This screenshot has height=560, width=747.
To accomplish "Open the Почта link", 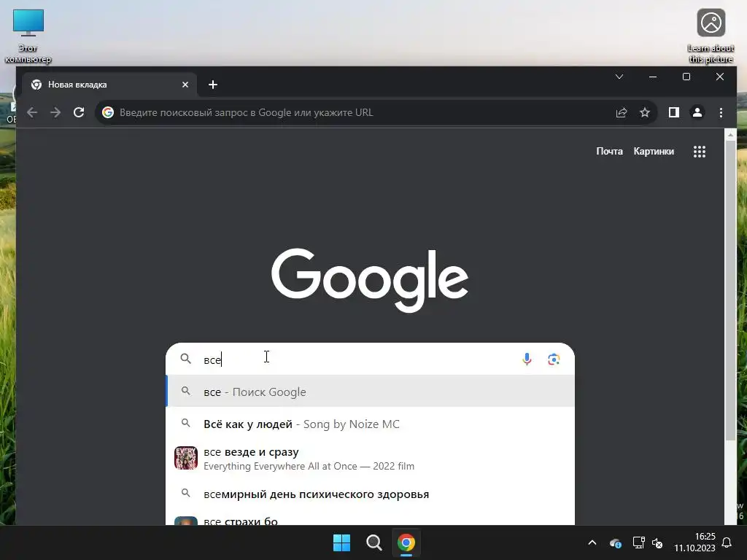I will pos(609,152).
